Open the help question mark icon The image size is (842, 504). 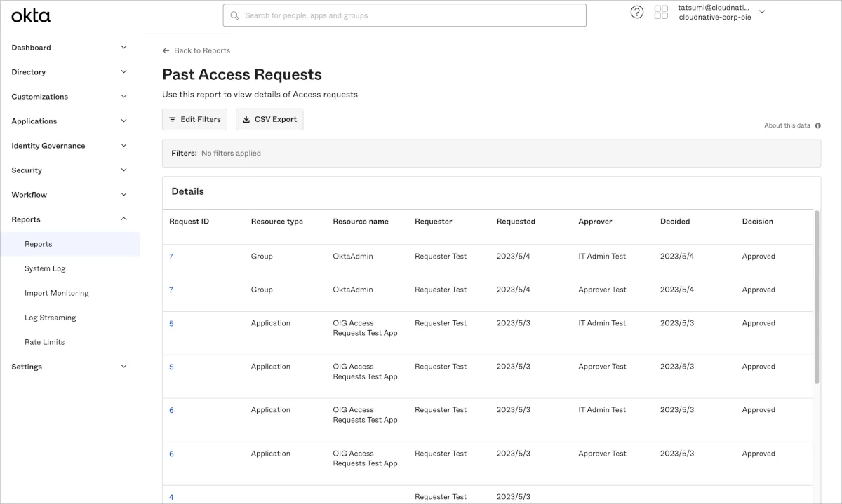636,12
